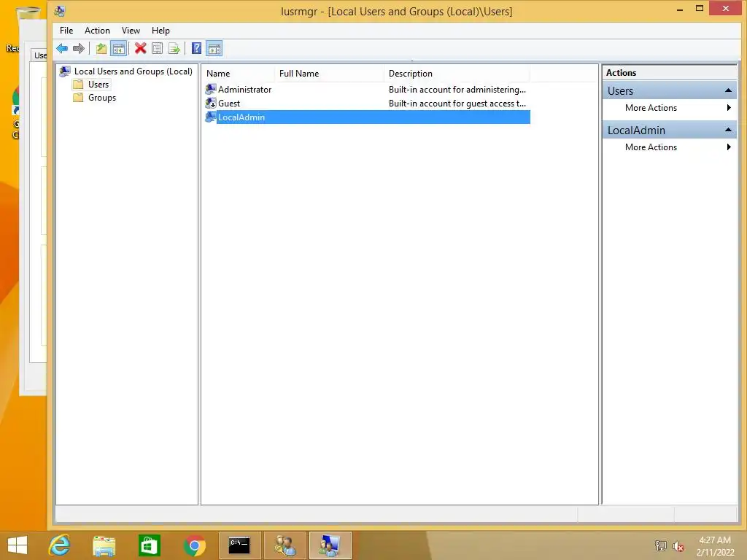Click the red Delete toolbar icon
Viewport: 747px width, 560px height.
tap(140, 48)
